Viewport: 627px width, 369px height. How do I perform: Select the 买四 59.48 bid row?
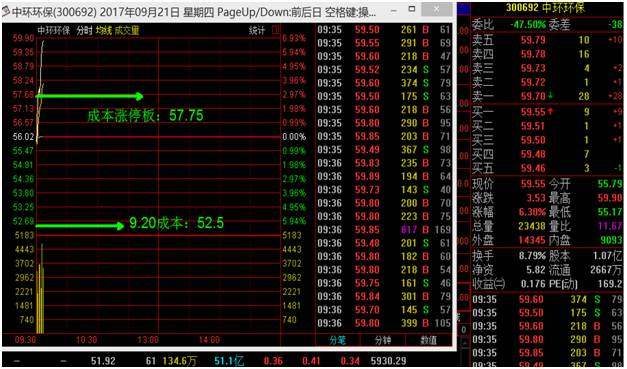coord(547,154)
